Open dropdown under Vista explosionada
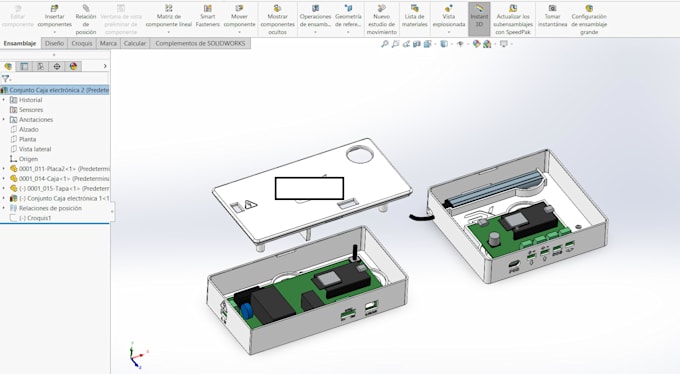This screenshot has height=374, width=680. [448, 32]
